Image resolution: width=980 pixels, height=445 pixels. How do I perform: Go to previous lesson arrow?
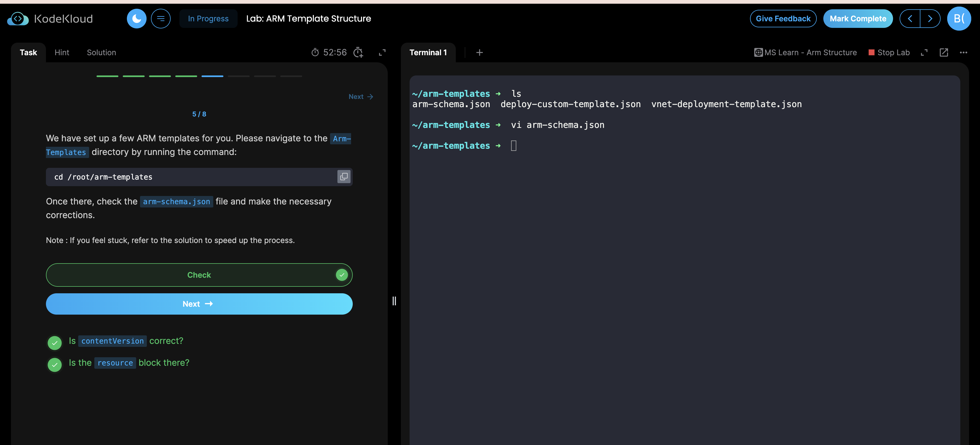(910, 19)
